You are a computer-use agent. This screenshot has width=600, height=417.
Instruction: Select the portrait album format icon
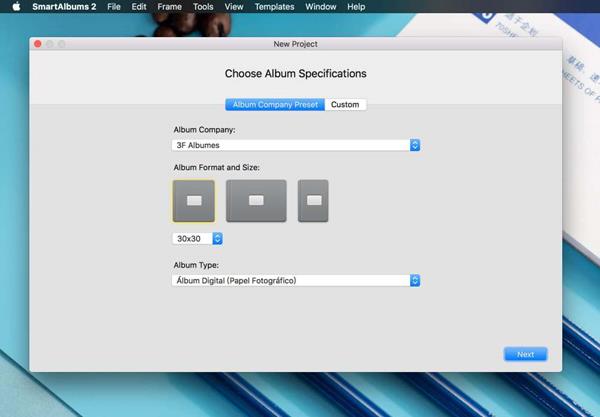pyautogui.click(x=313, y=200)
